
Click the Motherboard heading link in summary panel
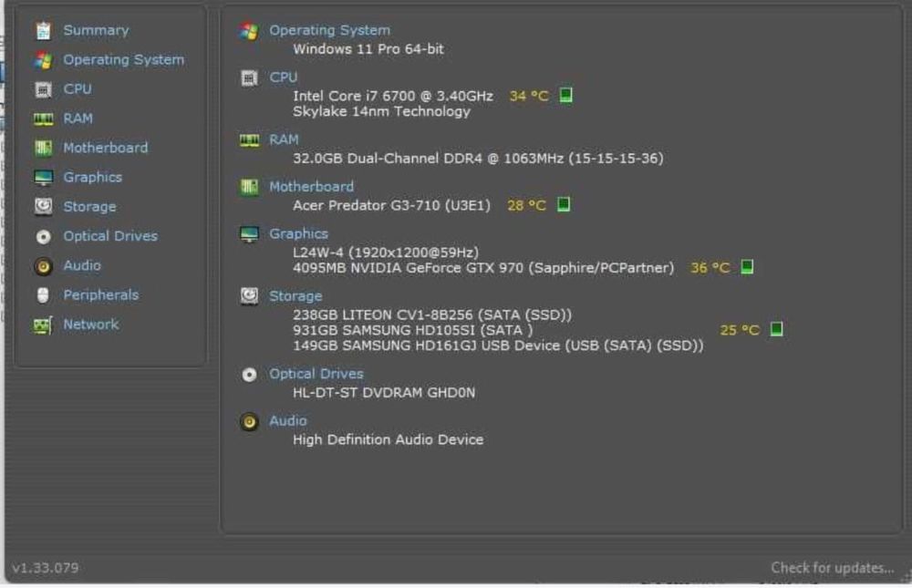coord(311,187)
